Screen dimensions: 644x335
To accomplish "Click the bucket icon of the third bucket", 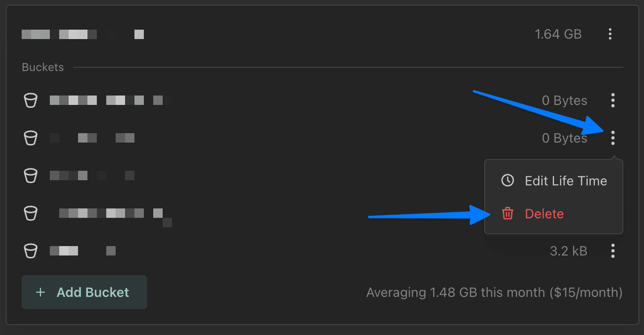I will tap(31, 175).
